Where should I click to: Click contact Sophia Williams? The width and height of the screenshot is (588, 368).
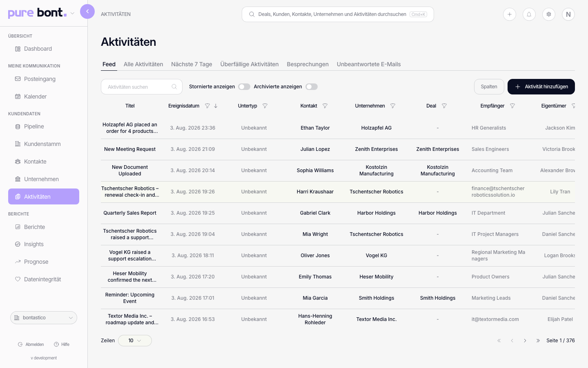[x=315, y=171]
